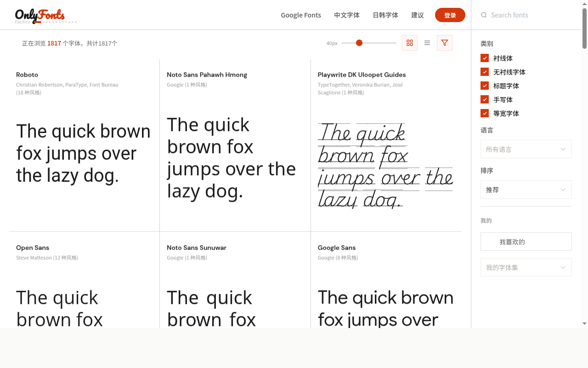Viewport: 588px width, 368px height.
Task: Click the 登录 login button
Action: 450,15
